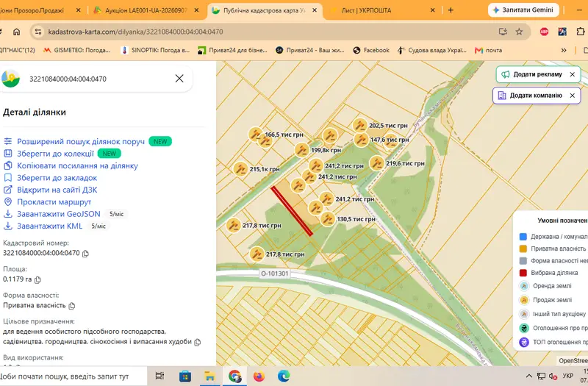Screen dimensions: 588x386
Task: Copy cadastral number with copy icon
Action: coord(85,254)
